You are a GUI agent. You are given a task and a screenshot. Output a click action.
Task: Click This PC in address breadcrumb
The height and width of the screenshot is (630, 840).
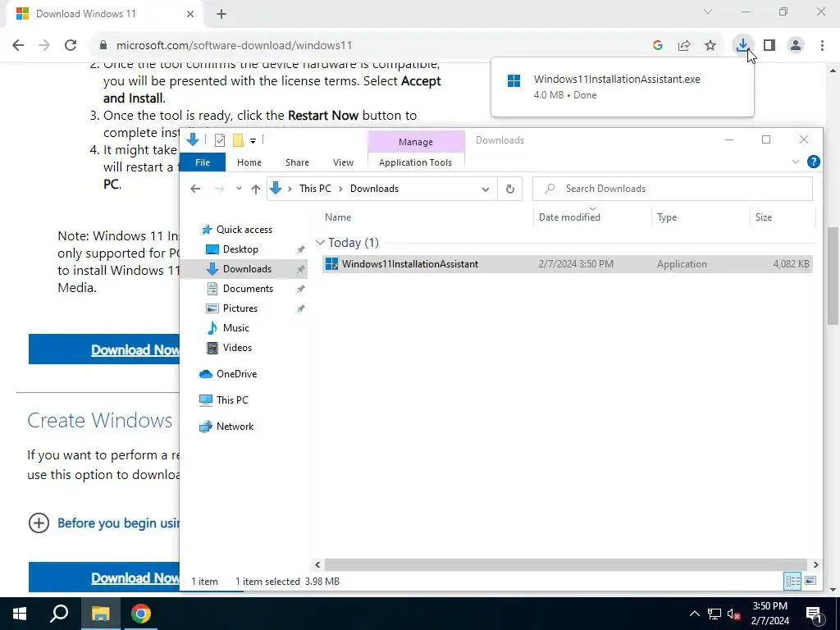[x=315, y=189]
